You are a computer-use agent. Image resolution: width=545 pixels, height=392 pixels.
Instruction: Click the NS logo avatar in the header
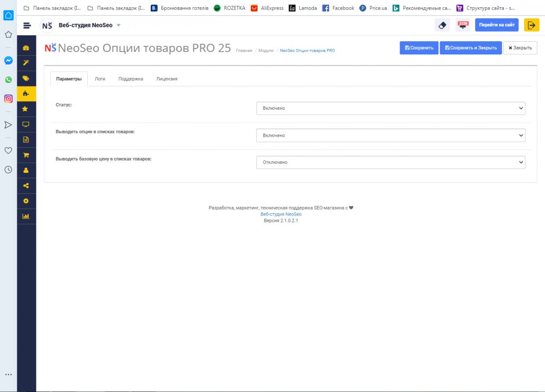(x=47, y=25)
